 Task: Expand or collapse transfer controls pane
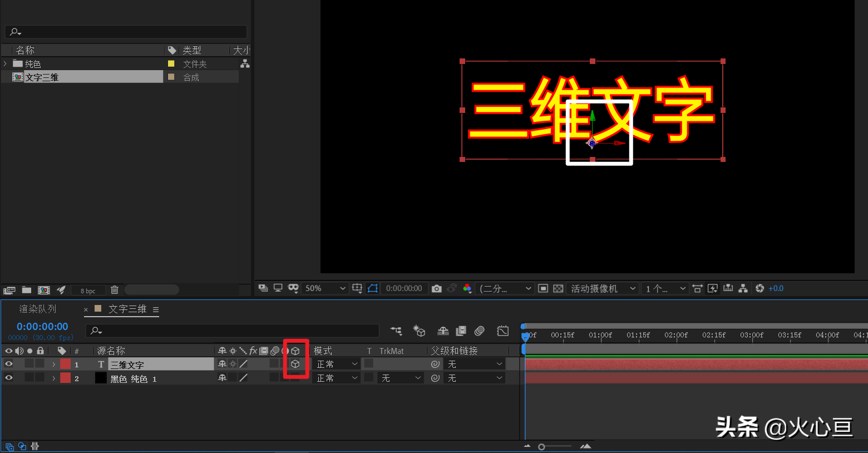coord(22,446)
